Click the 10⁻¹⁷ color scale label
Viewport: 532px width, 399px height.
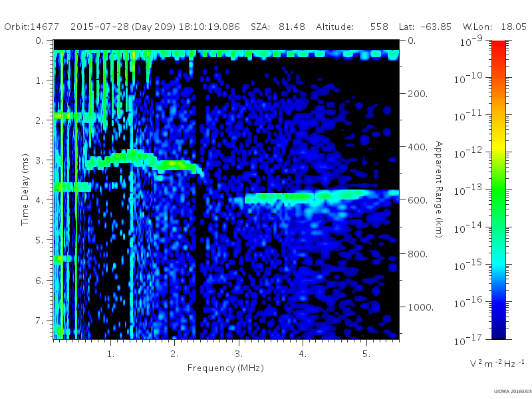(x=469, y=339)
